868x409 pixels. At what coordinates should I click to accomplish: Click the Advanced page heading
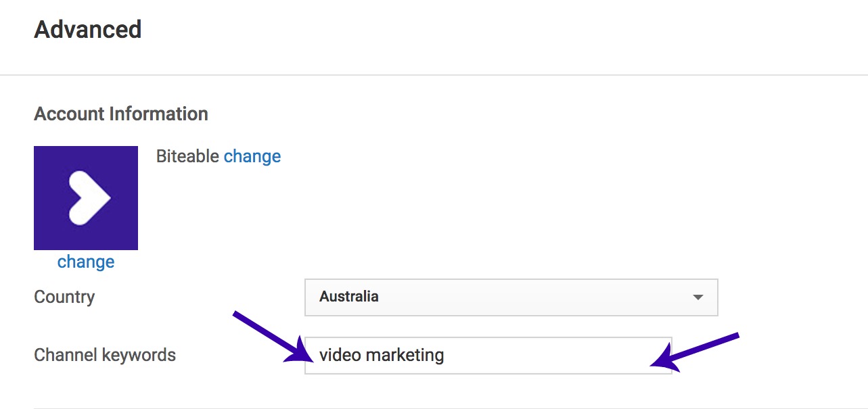(x=87, y=29)
